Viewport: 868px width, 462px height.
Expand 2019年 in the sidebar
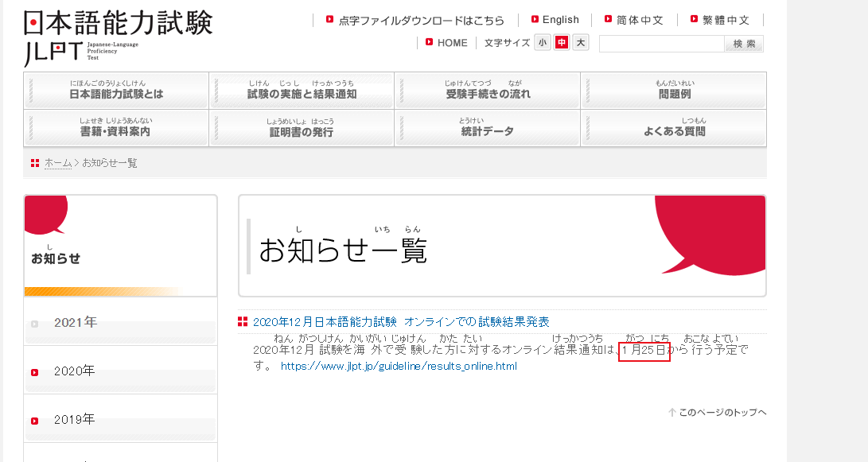(x=74, y=419)
